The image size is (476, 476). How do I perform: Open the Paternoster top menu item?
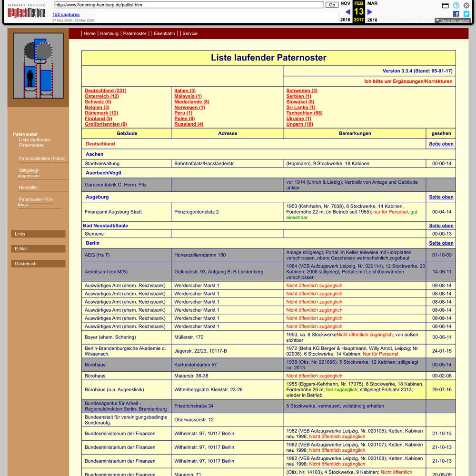(135, 33)
